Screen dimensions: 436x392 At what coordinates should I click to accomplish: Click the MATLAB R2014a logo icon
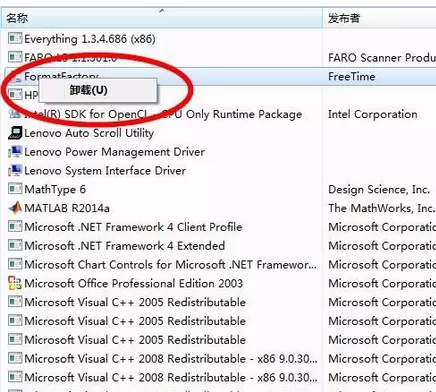[x=15, y=208]
